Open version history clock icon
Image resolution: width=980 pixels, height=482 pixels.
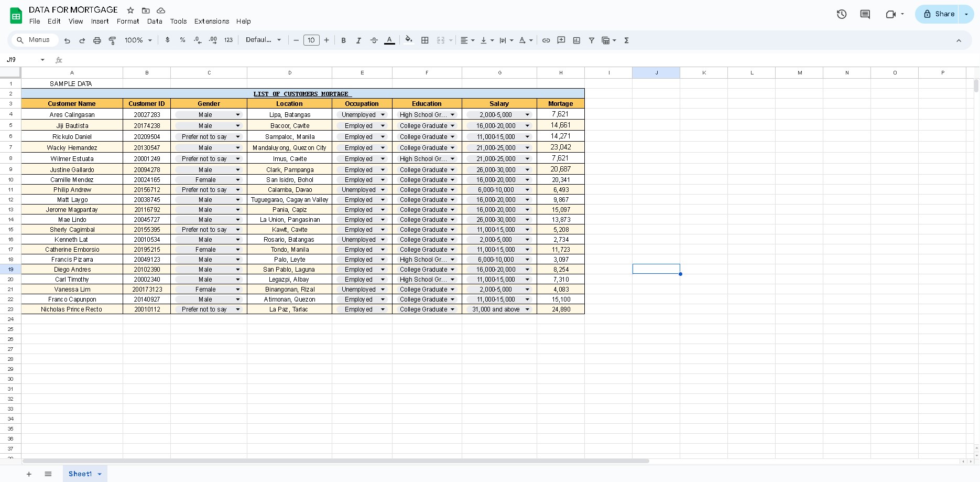coord(842,14)
